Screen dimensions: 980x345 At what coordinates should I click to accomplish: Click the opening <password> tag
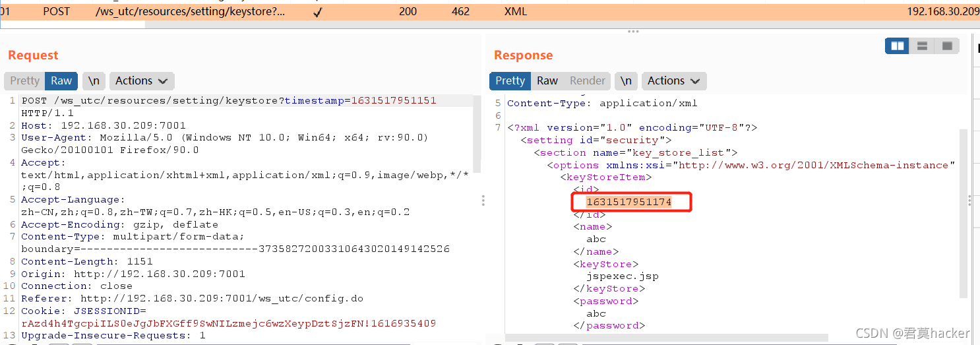[x=605, y=301]
